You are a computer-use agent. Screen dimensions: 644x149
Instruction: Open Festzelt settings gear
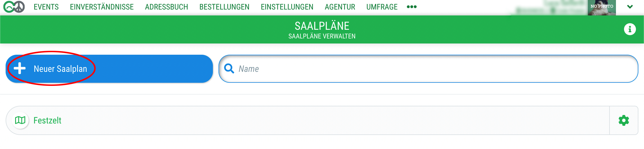(624, 120)
